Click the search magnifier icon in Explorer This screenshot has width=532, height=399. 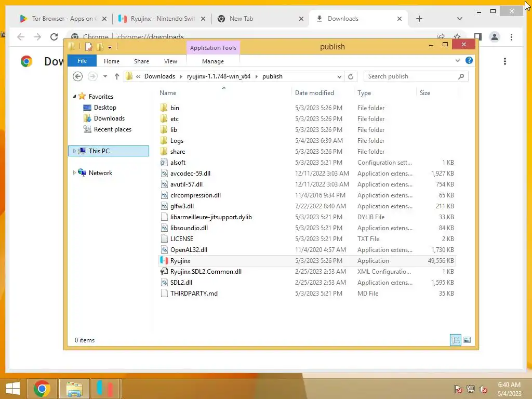(x=461, y=76)
